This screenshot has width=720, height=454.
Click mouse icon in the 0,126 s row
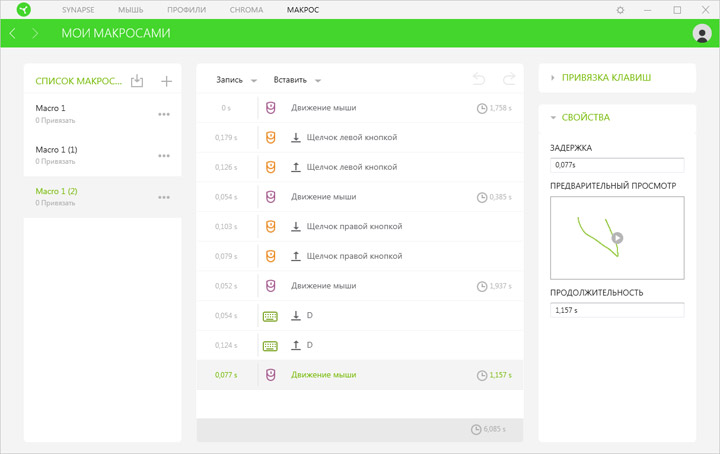point(270,167)
